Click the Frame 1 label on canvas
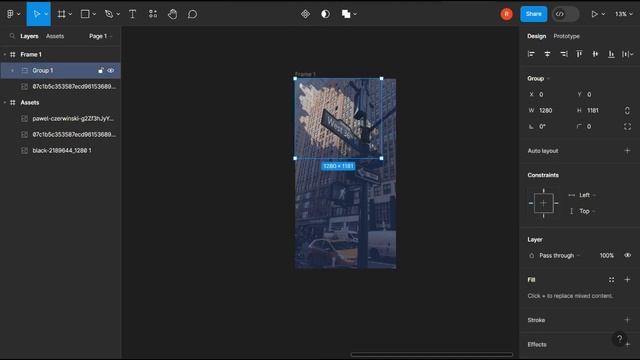640x360 pixels. click(x=305, y=74)
